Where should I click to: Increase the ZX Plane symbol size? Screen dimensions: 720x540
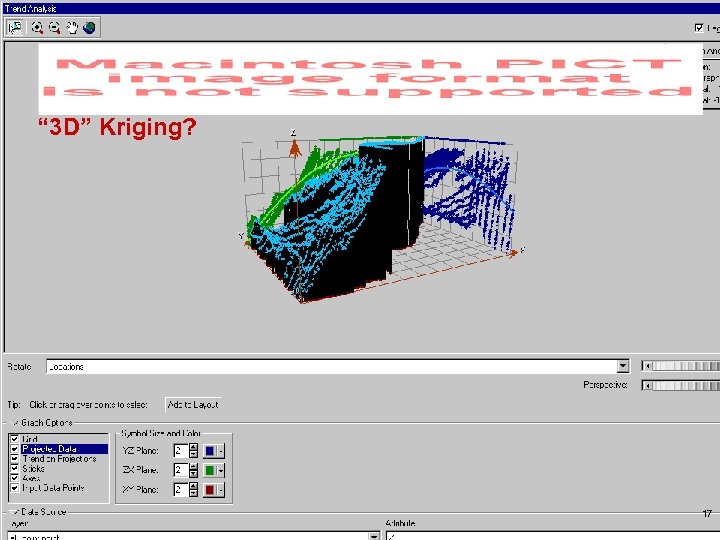point(193,467)
